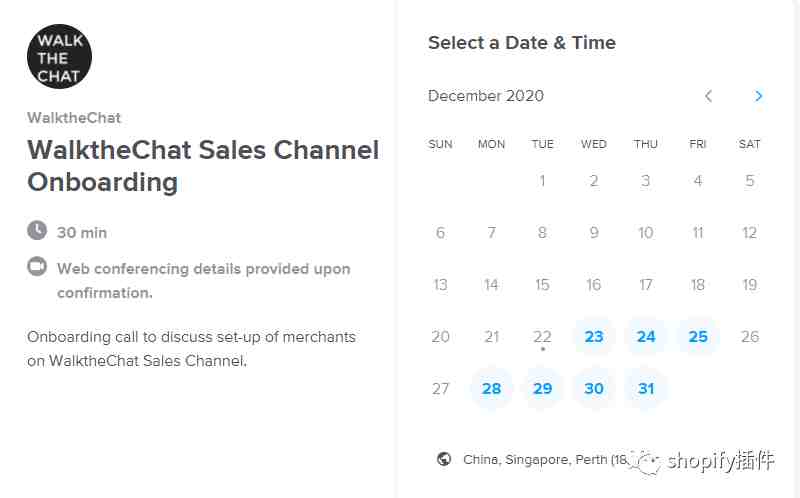The width and height of the screenshot is (800, 498).
Task: Click today's date, December 22
Action: [x=542, y=337]
